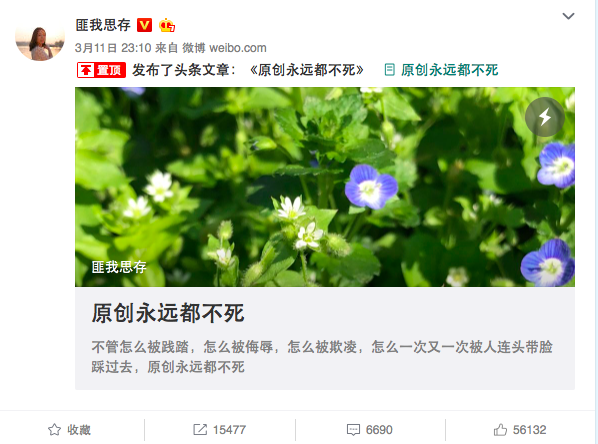Click the bold article title 原创永远都不死
The width and height of the screenshot is (598, 444).
(168, 313)
